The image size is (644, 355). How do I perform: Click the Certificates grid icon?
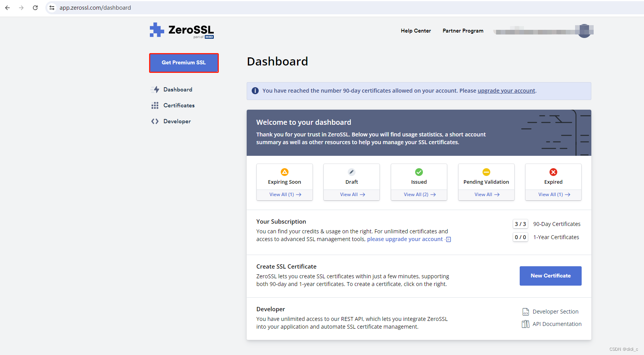point(155,105)
